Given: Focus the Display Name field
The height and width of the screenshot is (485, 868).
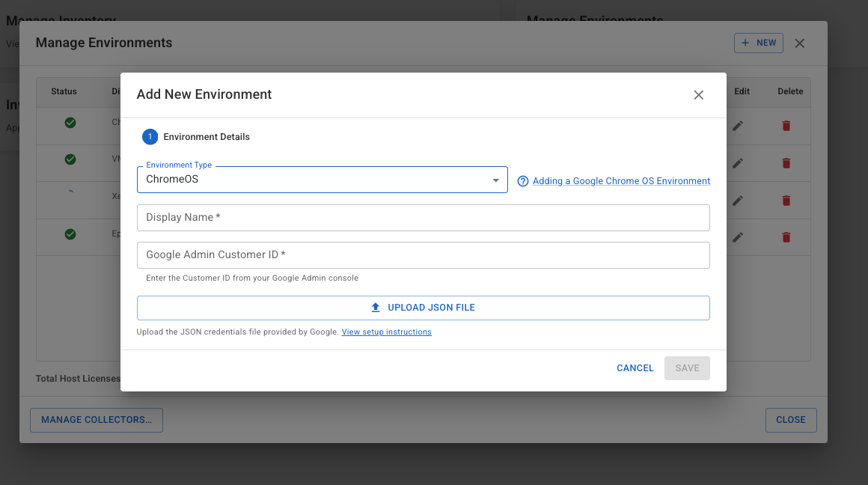Looking at the screenshot, I should pos(424,218).
